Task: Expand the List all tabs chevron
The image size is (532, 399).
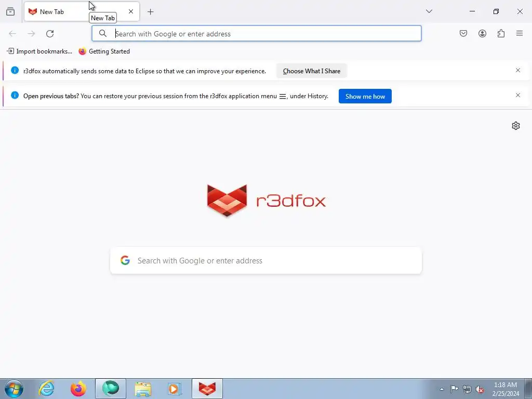Action: point(429,11)
